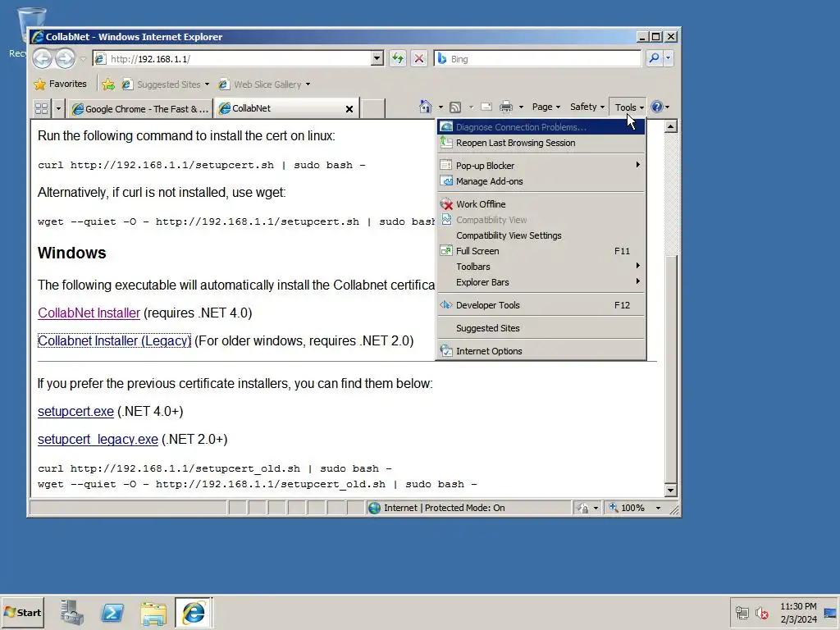Open Developer Tools menu entry

541,305
